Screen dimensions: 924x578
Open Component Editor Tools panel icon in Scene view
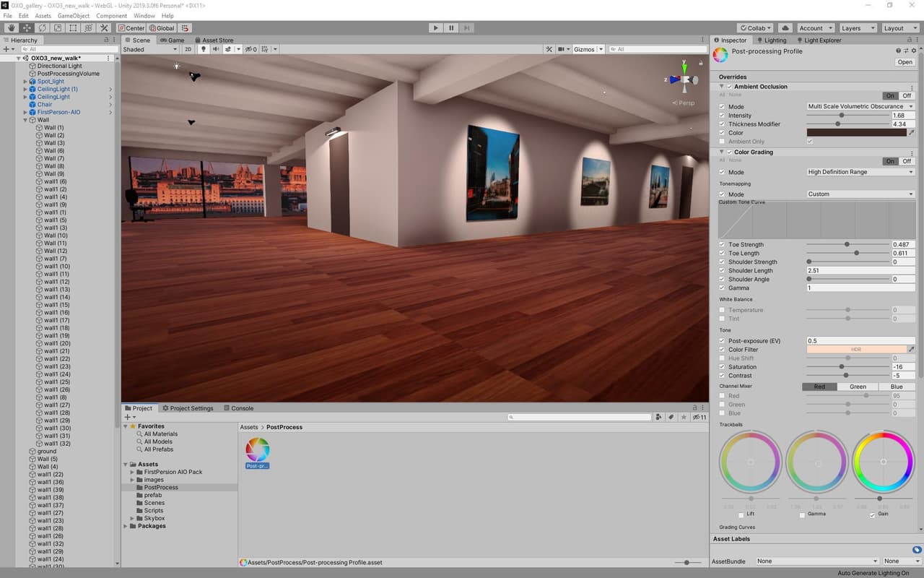click(x=549, y=49)
